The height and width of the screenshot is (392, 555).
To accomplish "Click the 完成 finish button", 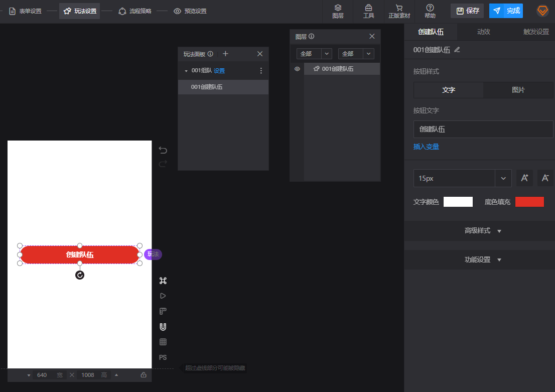I will pyautogui.click(x=506, y=11).
